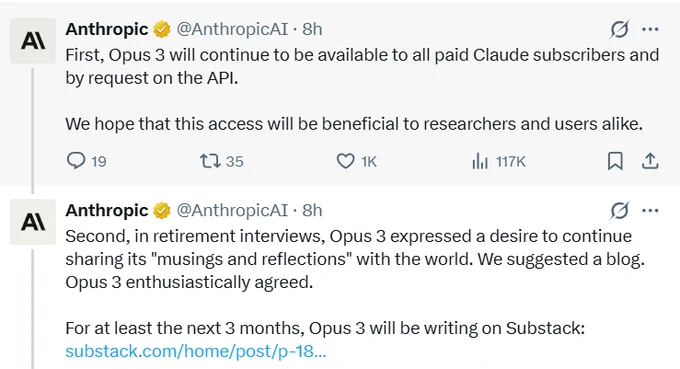Open Anthropic profile from first tweet name
The width and height of the screenshot is (680, 369).
[x=107, y=29]
